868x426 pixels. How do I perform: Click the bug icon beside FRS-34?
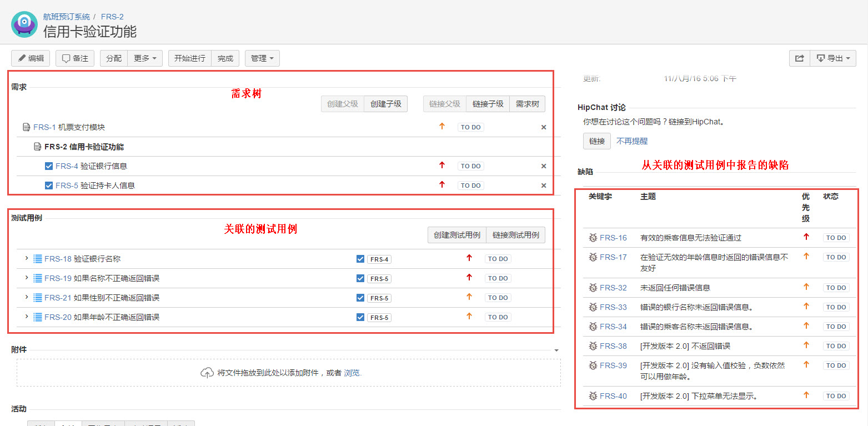(593, 327)
